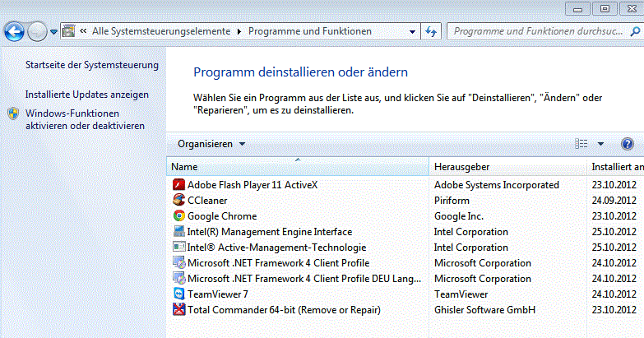The height and width of the screenshot is (338, 644).
Task: Click the TeamViewer publisher cell
Action: click(x=461, y=294)
